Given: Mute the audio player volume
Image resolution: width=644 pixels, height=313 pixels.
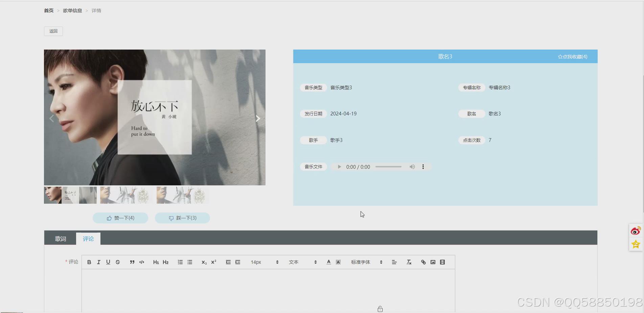Looking at the screenshot, I should 412,167.
